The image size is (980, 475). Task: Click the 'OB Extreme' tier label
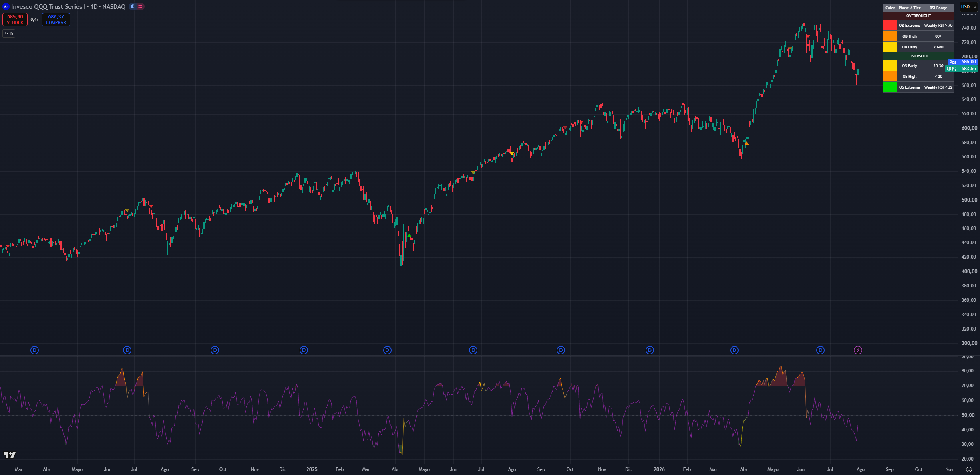tap(909, 25)
